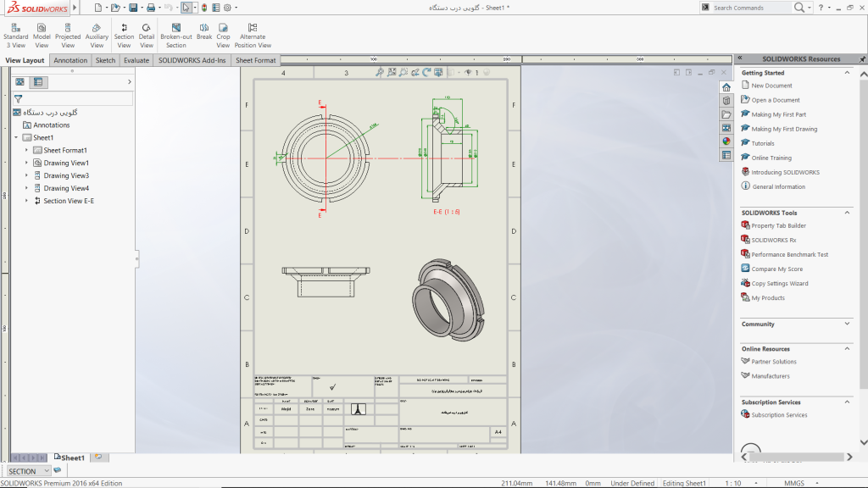Insert a Model View

point(42,35)
